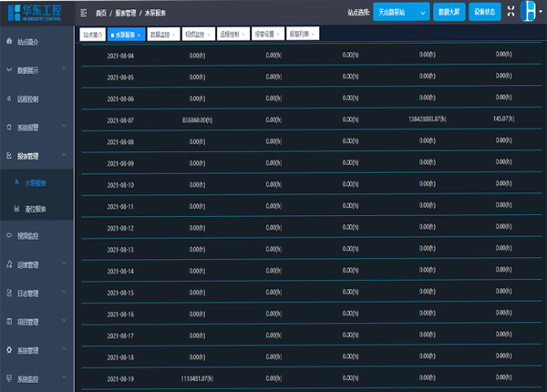This screenshot has width=547, height=392.
Task: Click the 远程控制 sidebar icon
Action: [x=9, y=98]
